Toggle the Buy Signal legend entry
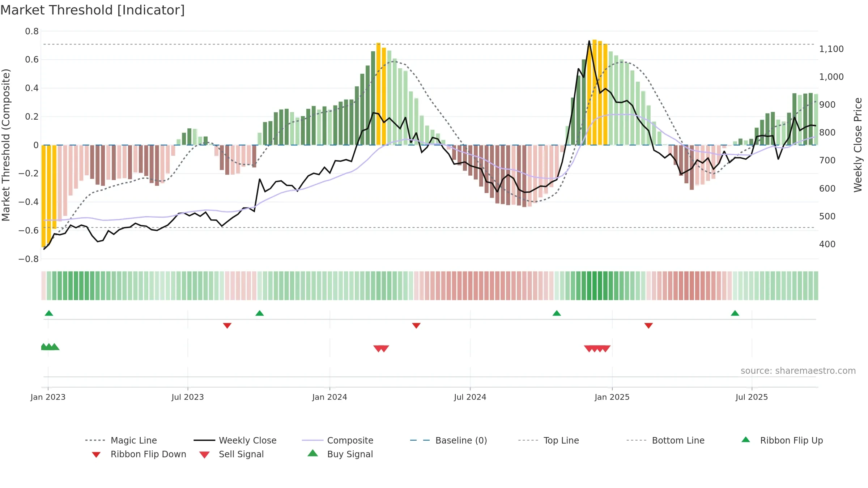Viewport: 868px width, 488px height. click(x=340, y=454)
